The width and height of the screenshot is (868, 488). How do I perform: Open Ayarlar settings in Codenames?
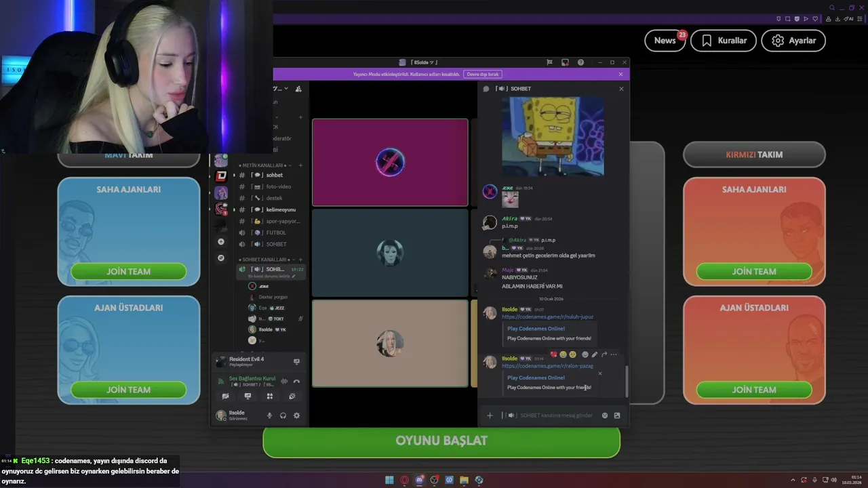pyautogui.click(x=793, y=41)
